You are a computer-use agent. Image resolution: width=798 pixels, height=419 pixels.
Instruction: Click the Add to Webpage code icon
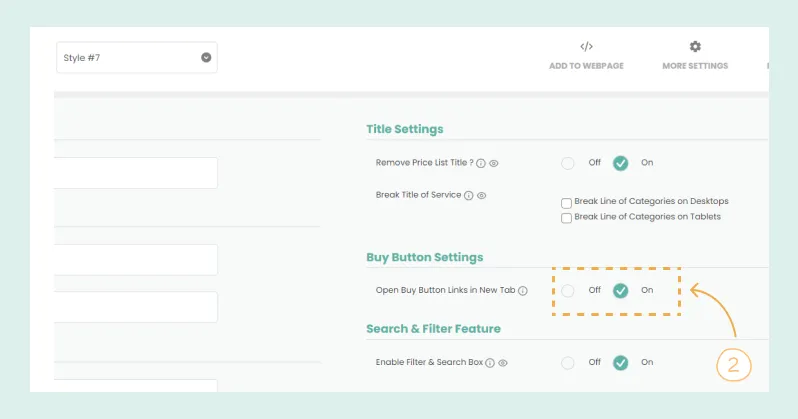[x=586, y=46]
